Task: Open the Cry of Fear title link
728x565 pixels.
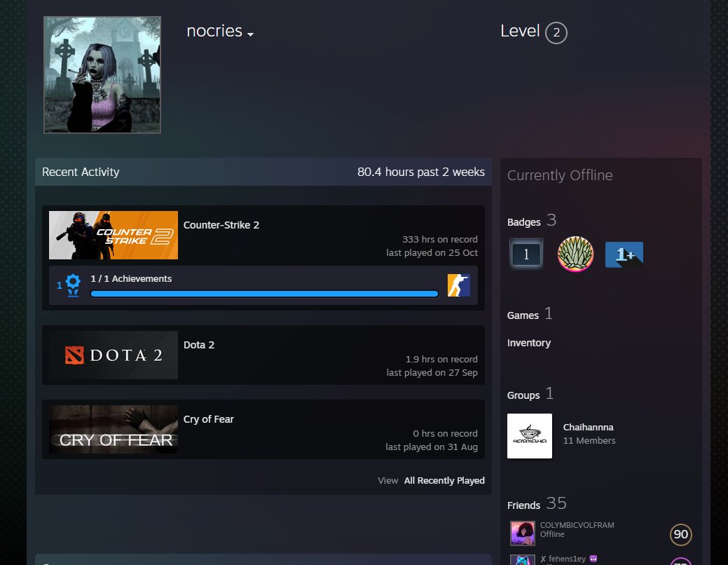Action: (209, 419)
